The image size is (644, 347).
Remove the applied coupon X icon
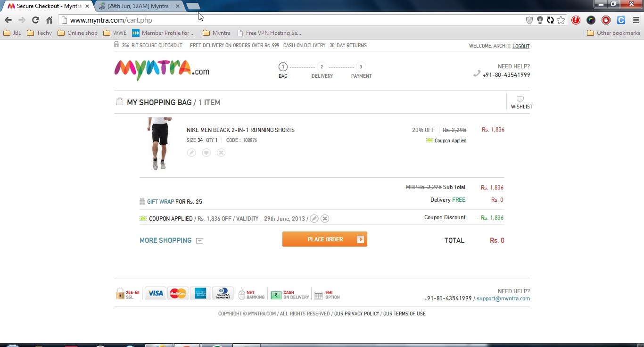pos(325,218)
